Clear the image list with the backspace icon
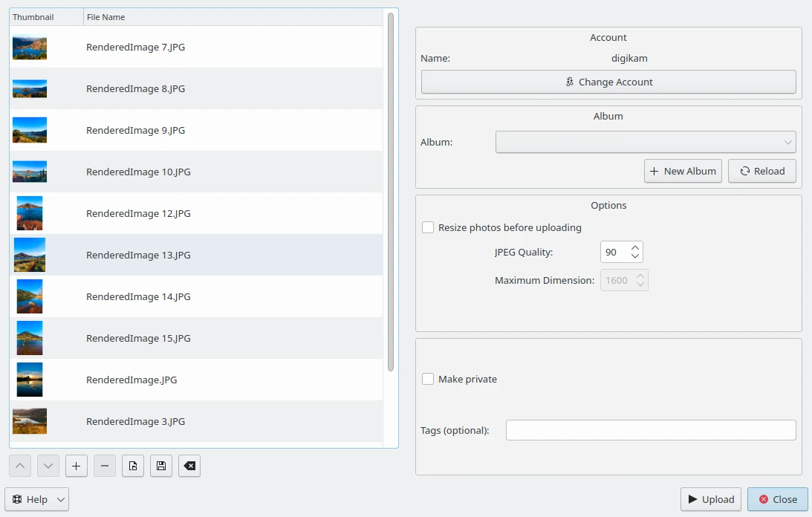This screenshot has width=812, height=517. [x=189, y=466]
